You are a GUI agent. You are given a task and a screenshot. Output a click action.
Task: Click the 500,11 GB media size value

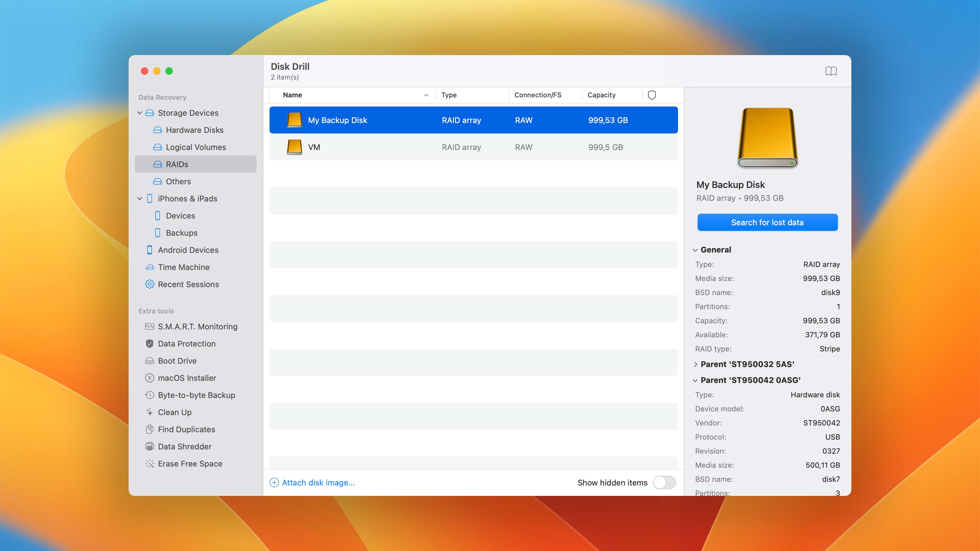[823, 465]
